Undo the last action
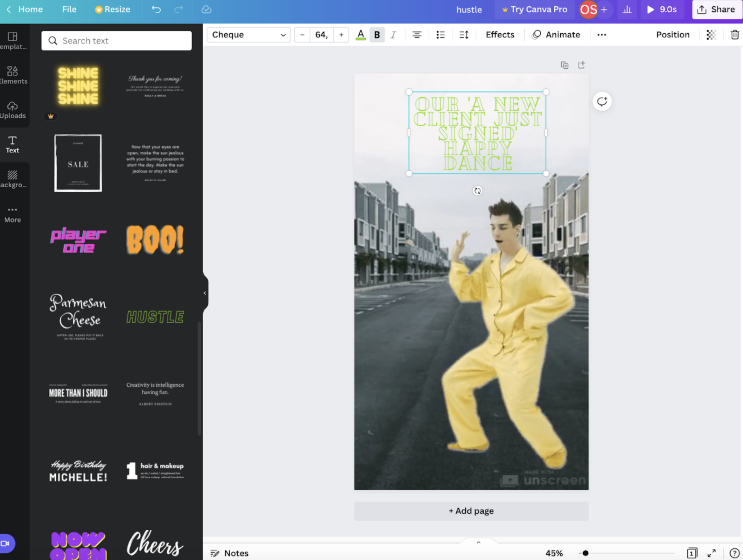The image size is (743, 560). click(x=156, y=9)
